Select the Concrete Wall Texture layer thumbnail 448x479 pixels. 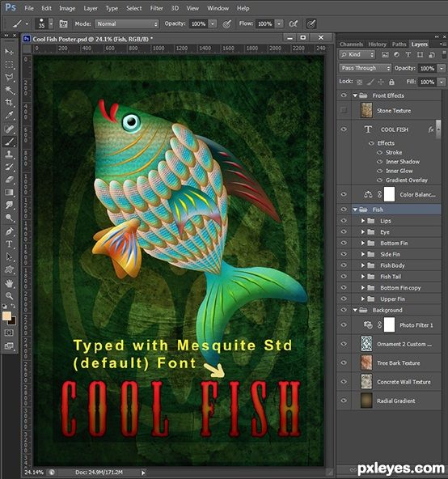(366, 382)
